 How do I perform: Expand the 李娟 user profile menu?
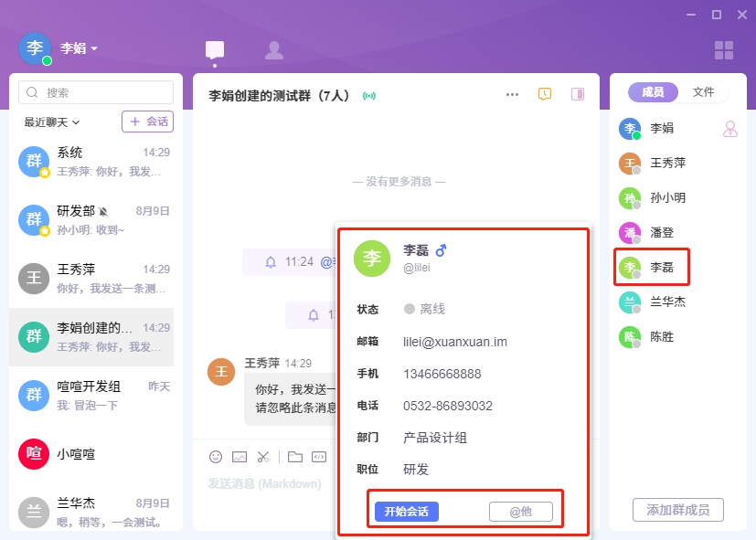(x=79, y=48)
